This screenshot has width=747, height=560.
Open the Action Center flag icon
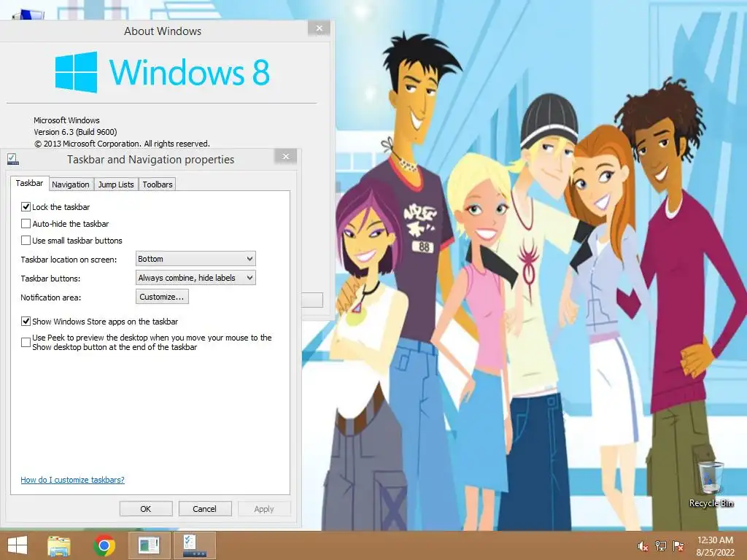coord(678,546)
